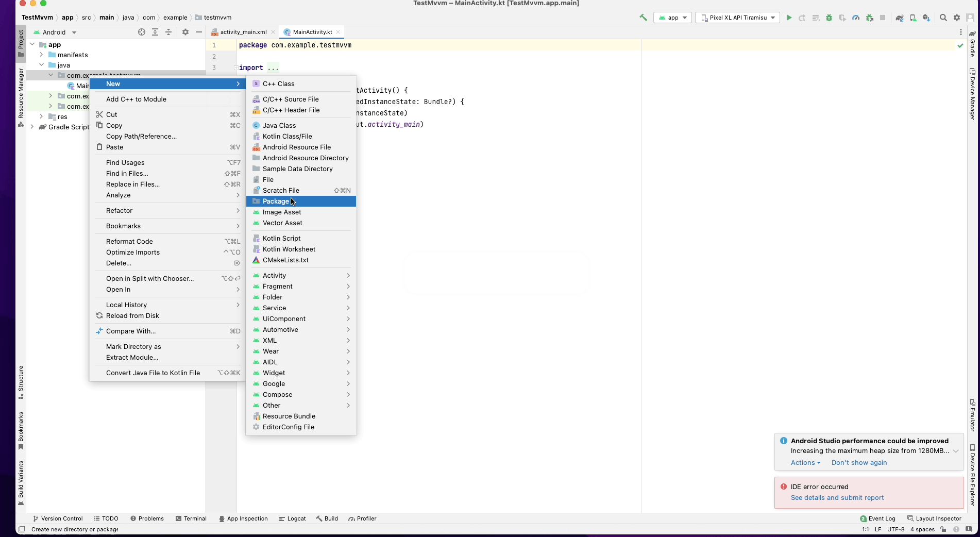This screenshot has height=537, width=980.
Task: Toggle the Build Variants tool window tab
Action: point(21,483)
